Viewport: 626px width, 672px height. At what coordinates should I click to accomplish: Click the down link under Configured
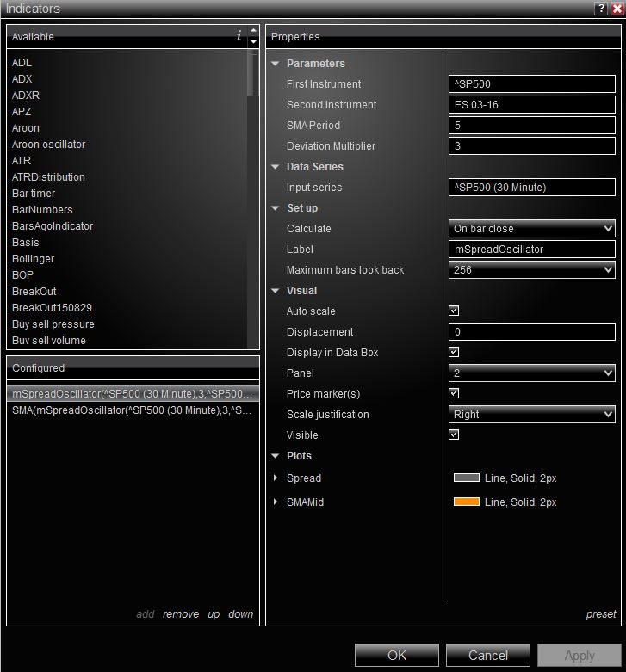[240, 614]
